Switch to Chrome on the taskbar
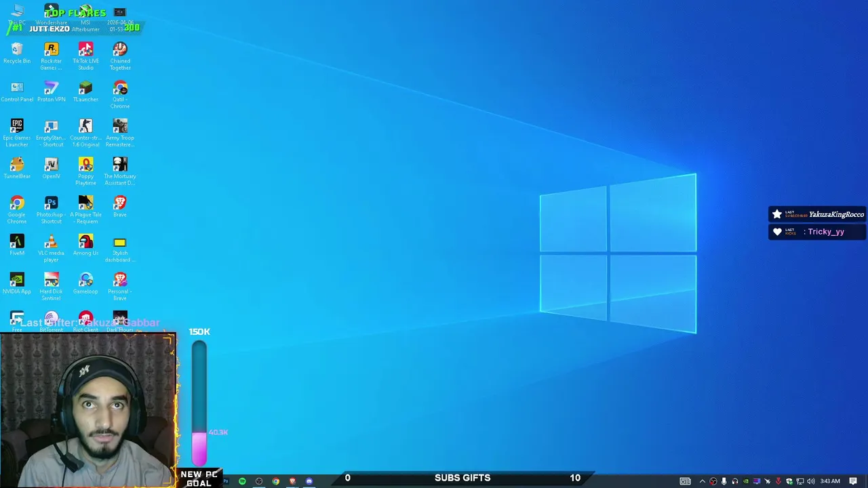Viewport: 868px width, 488px height. point(275,481)
